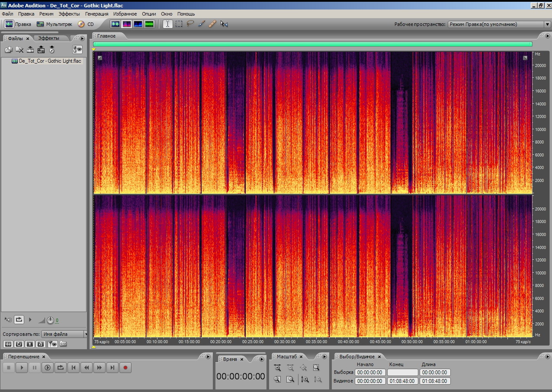Image resolution: width=552 pixels, height=392 pixels.
Task: Click the transport Play button
Action: pyautogui.click(x=22, y=368)
